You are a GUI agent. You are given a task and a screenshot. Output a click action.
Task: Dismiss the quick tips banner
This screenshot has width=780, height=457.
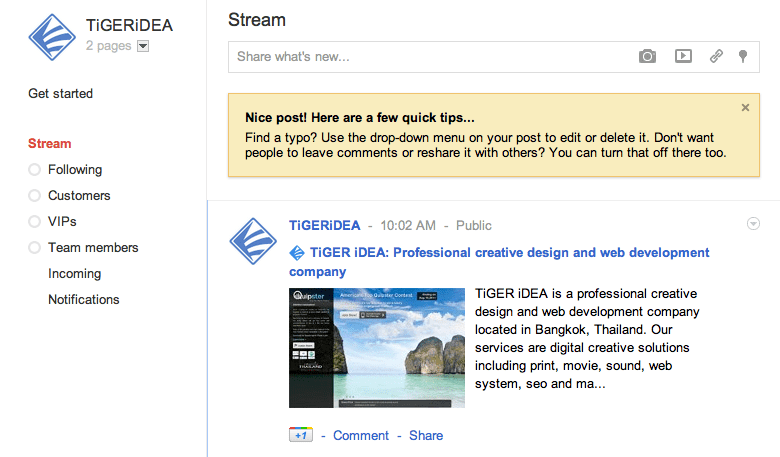tap(745, 107)
